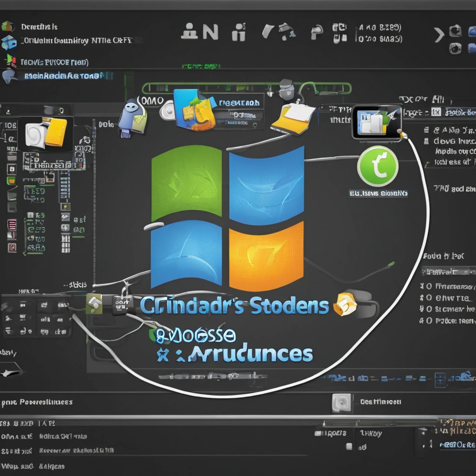Click the blue cube icon on second row
Image resolution: width=476 pixels, height=476 pixels.
click(9, 42)
